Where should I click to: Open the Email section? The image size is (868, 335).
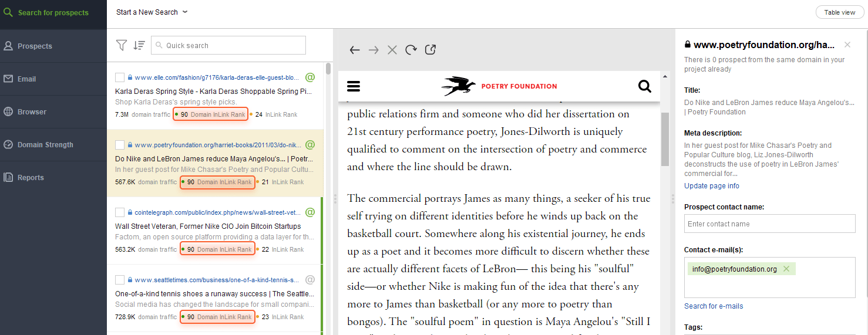point(53,79)
